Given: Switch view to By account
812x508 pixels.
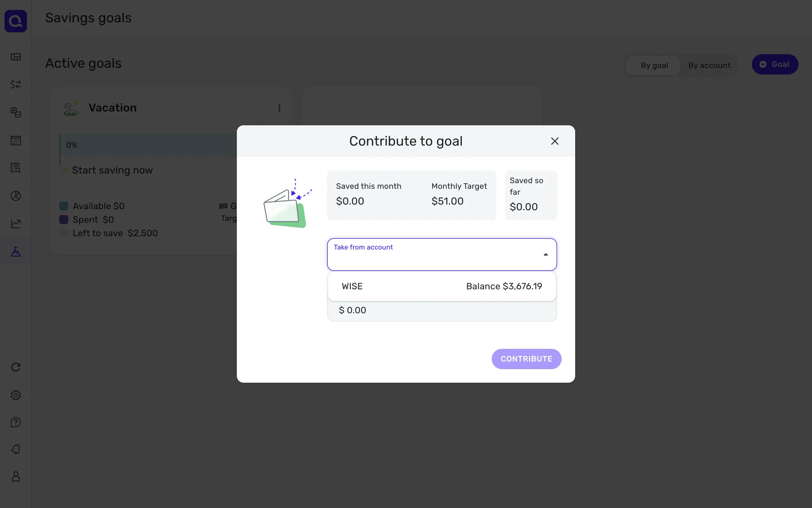Looking at the screenshot, I should tap(709, 65).
